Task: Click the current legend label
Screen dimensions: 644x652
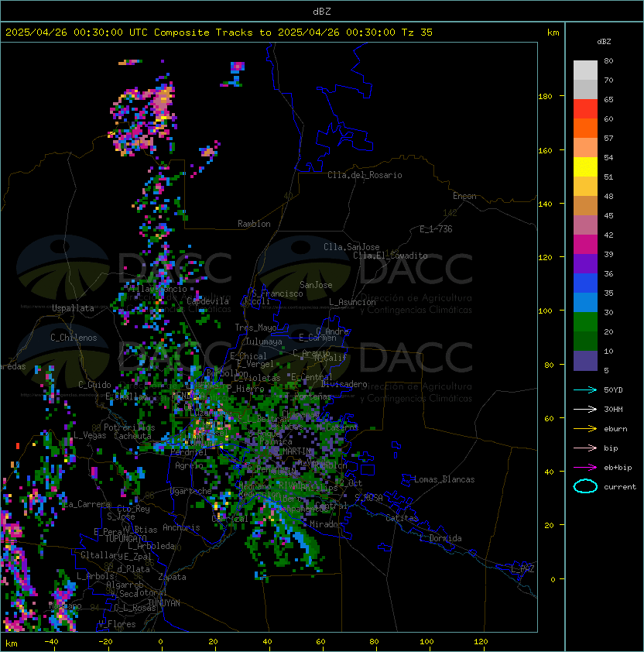Action: click(620, 487)
